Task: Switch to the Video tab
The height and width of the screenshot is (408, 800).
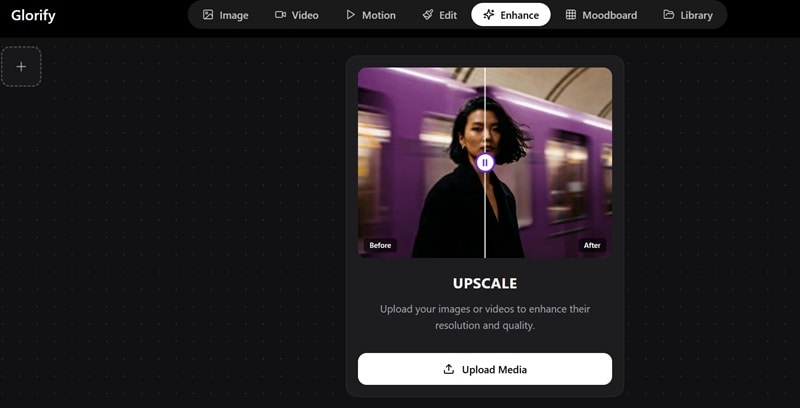Action: point(297,15)
